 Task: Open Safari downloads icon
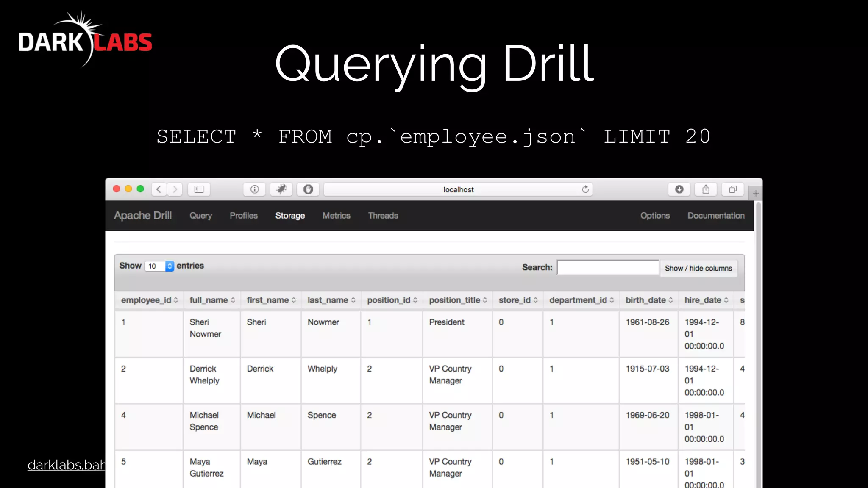click(x=679, y=189)
